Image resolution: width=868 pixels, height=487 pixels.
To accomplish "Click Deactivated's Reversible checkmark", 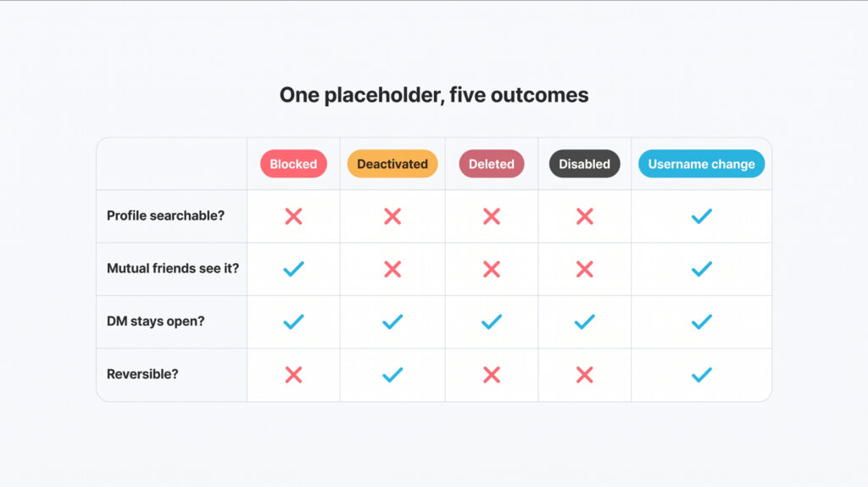I will pos(392,375).
